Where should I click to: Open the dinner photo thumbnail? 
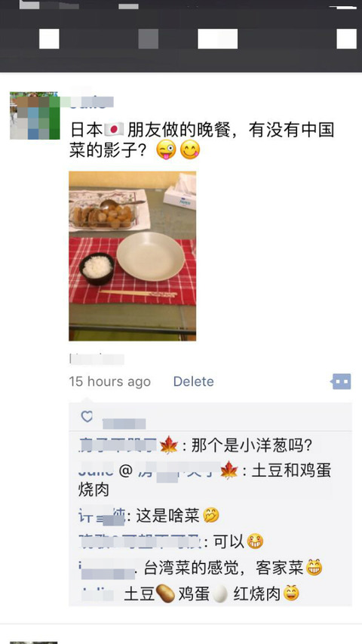132,256
